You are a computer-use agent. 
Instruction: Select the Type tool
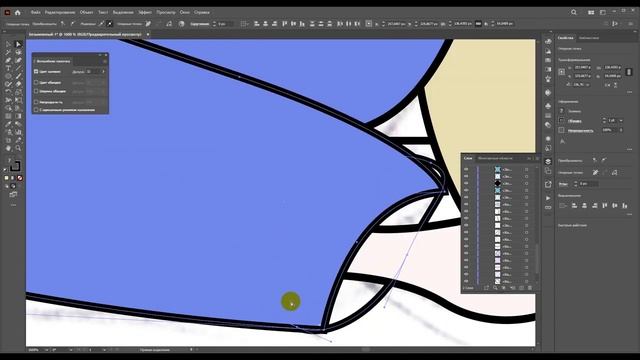coord(8,68)
